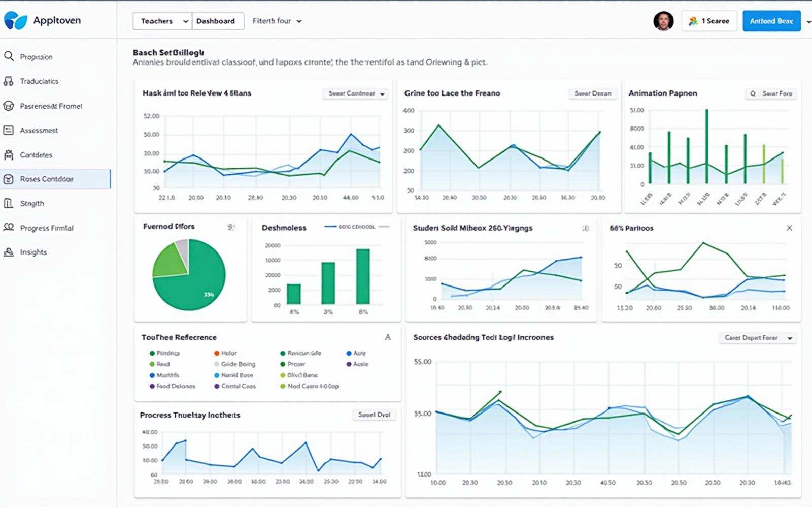Image resolution: width=812 pixels, height=508 pixels.
Task: Open the Stngith sidebar item
Action: coord(32,203)
